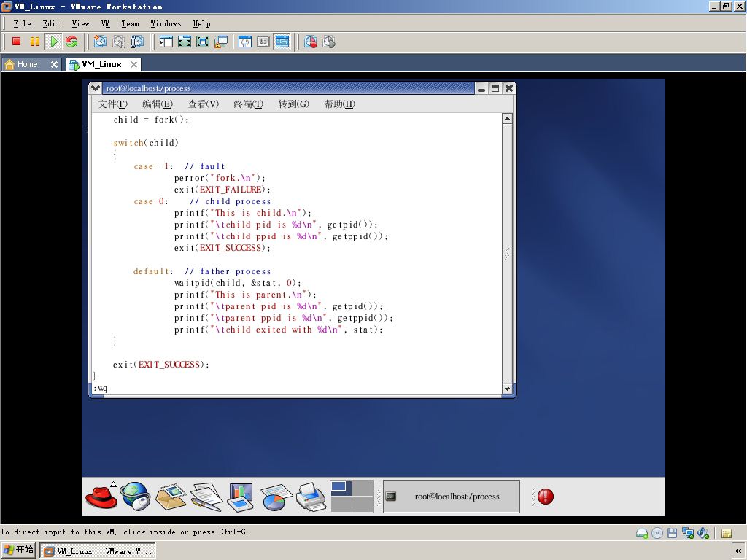Click terminal scrollbar up arrow
The image size is (747, 560).
[x=508, y=119]
